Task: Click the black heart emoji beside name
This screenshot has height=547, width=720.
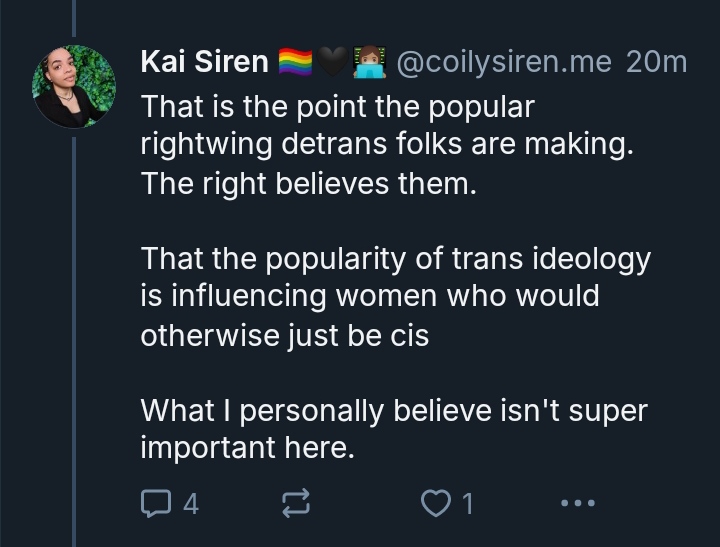Action: [334, 62]
